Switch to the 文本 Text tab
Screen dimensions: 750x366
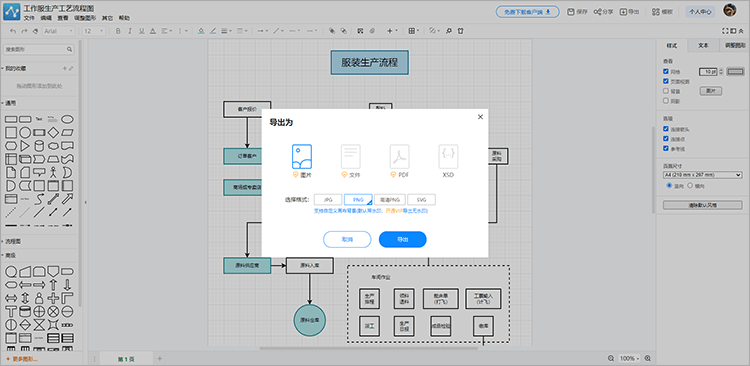click(x=703, y=45)
